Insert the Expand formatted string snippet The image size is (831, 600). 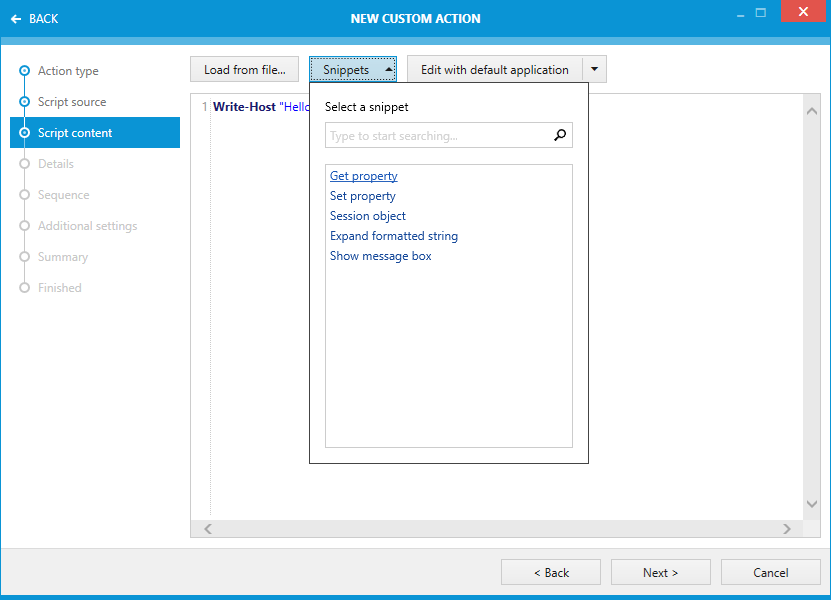pos(394,236)
